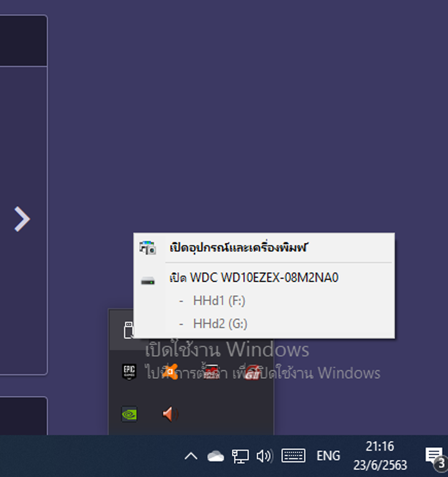Viewport: 448px width, 477px height.
Task: Collapse hidden tray icons with up chevron
Action: (191, 456)
